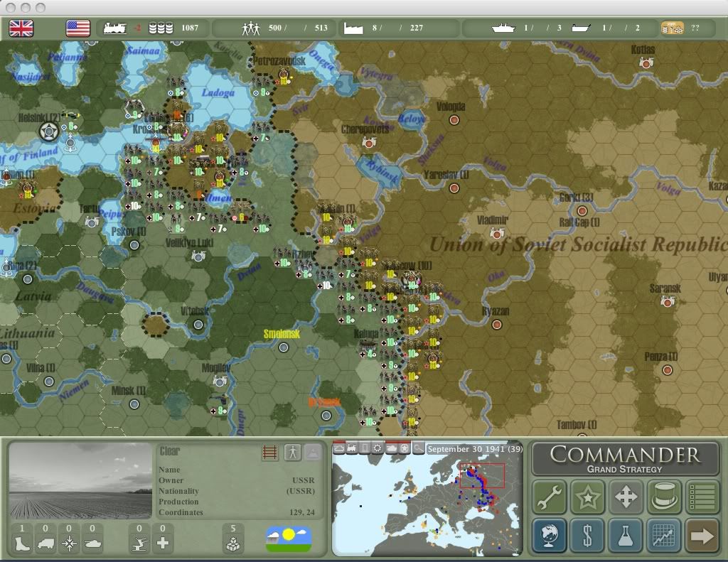Open the top hat diplomacy panel
The image size is (728, 562).
click(x=664, y=497)
